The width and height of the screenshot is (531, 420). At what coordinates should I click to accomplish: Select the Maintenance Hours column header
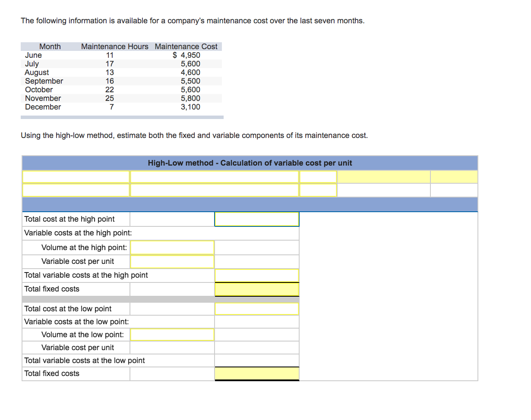pos(114,46)
